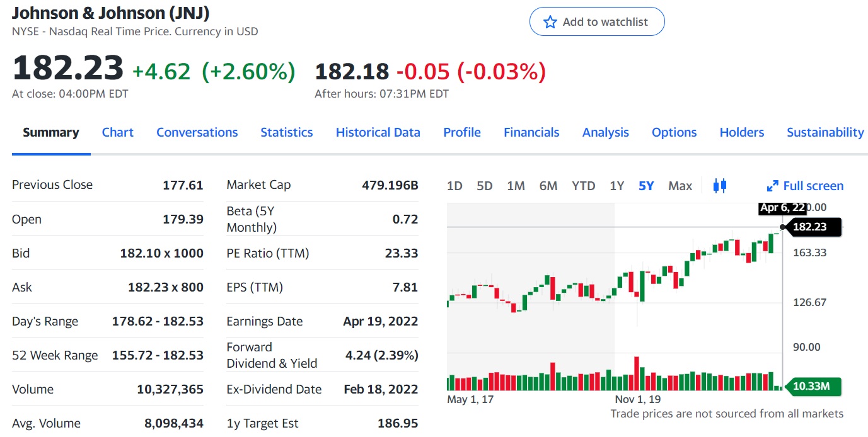Select the 1M chart range

tap(516, 186)
